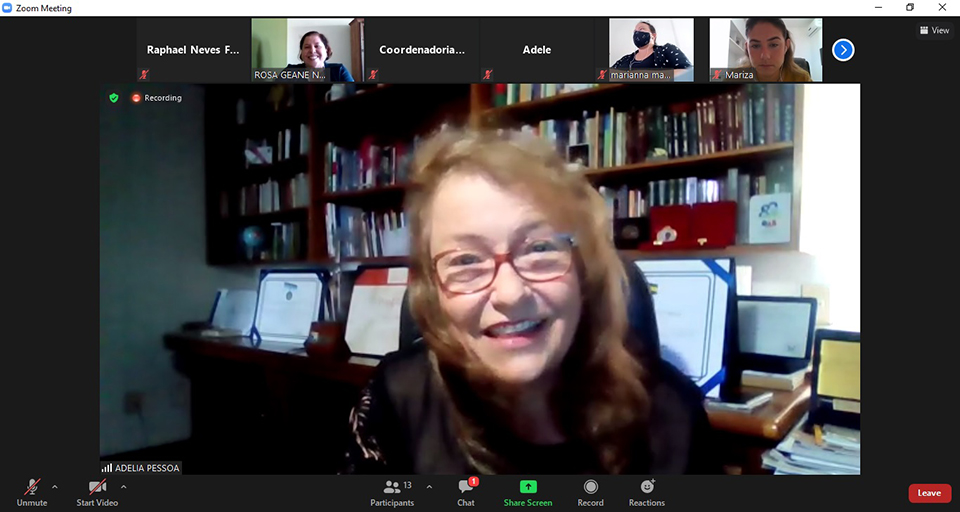Show next participants with blue arrow
This screenshot has height=512, width=960.
point(843,50)
